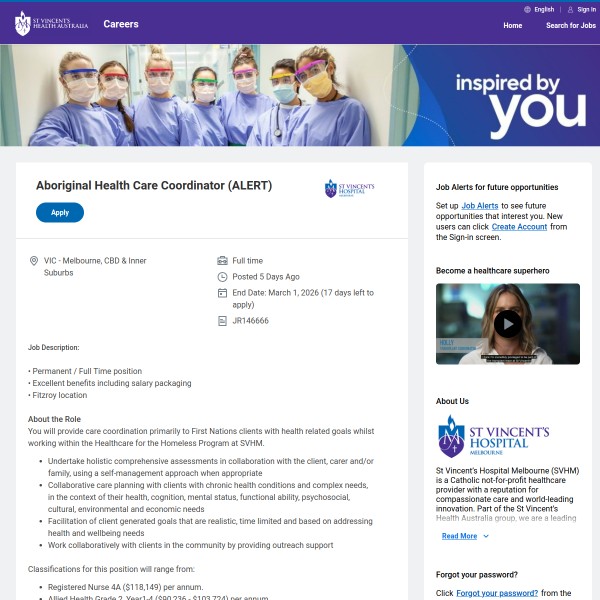
Task: Open the English language dropdown
Action: tap(543, 9)
